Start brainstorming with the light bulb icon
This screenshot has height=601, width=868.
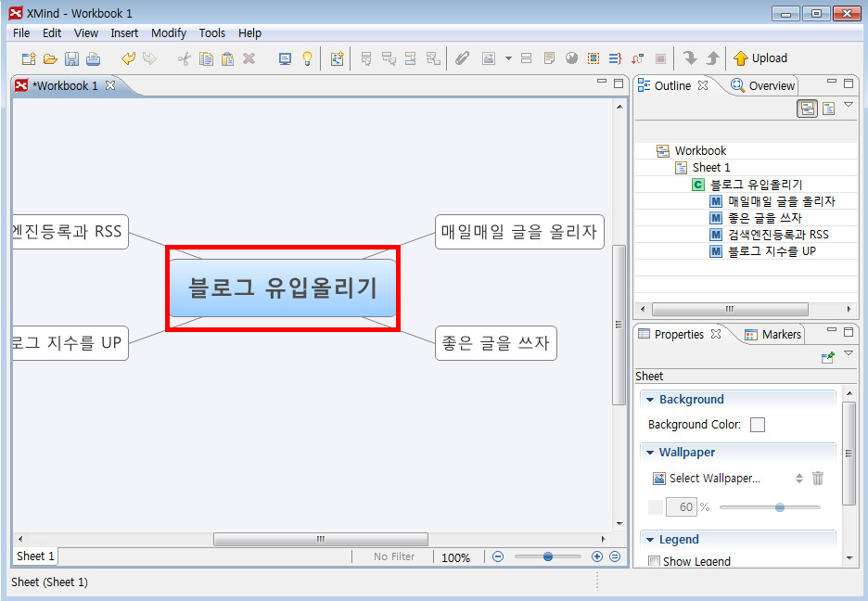[307, 58]
